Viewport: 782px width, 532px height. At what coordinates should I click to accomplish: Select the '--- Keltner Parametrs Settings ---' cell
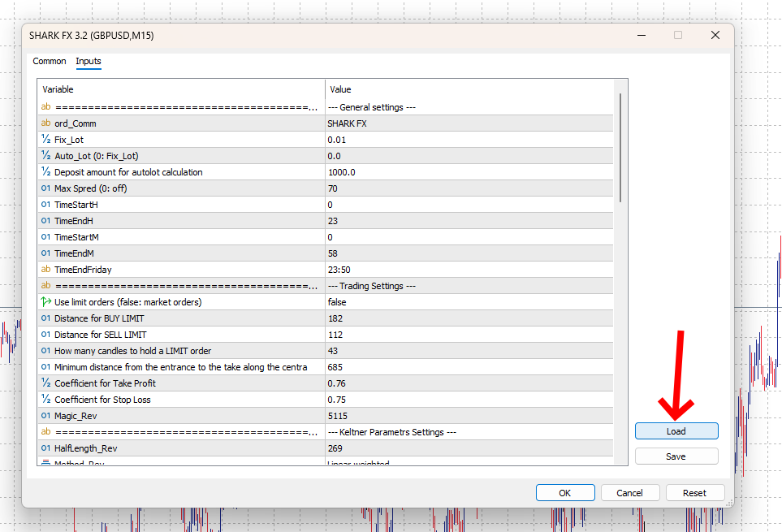(x=469, y=432)
